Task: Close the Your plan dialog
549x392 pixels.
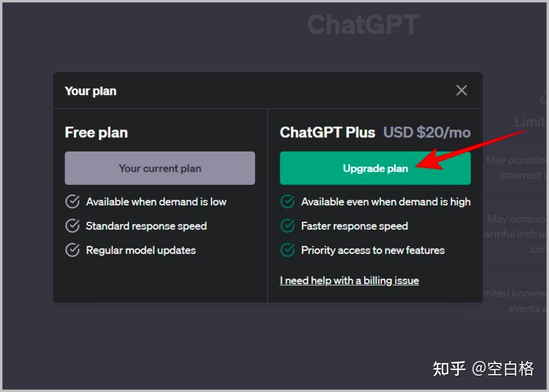Action: [462, 91]
